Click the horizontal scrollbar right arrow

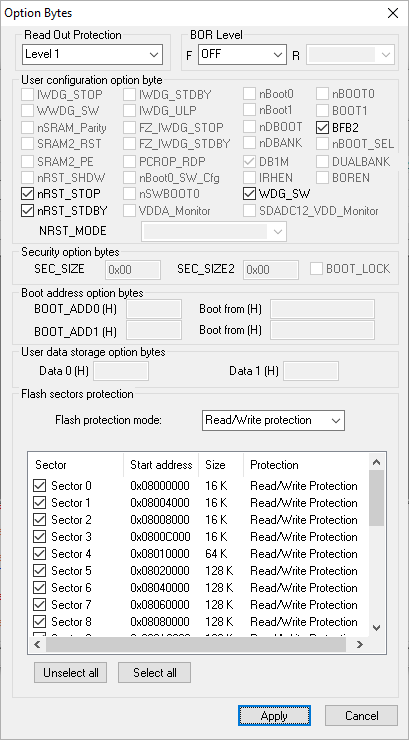pyautogui.click(x=360, y=644)
